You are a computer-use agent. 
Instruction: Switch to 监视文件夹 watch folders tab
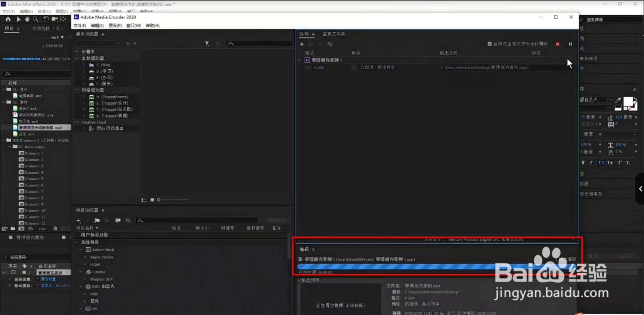[334, 34]
